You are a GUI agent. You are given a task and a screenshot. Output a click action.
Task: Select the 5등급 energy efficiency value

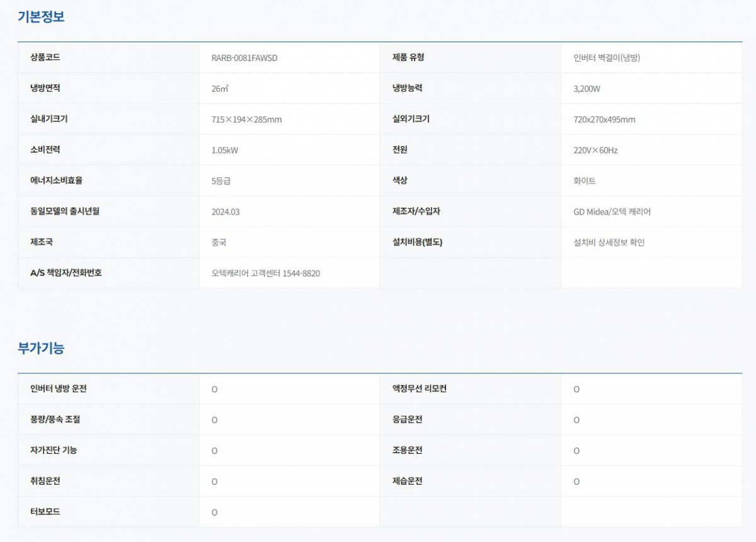221,181
